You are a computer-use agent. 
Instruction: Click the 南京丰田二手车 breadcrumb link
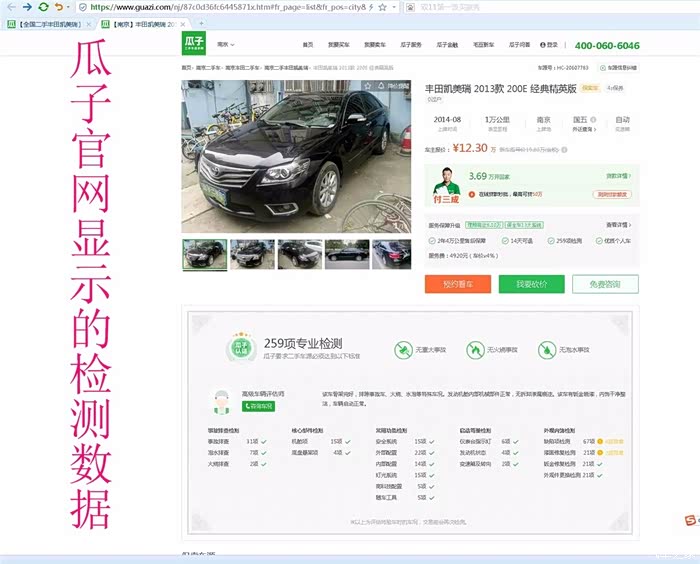pyautogui.click(x=242, y=68)
